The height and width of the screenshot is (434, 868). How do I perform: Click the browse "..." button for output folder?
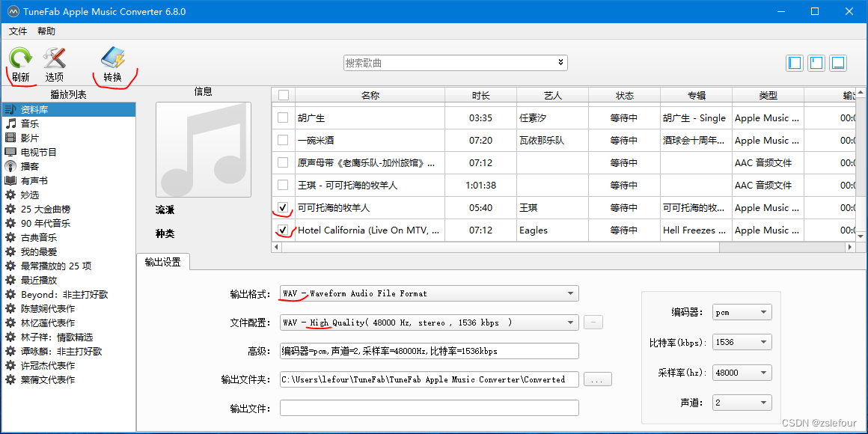click(597, 379)
